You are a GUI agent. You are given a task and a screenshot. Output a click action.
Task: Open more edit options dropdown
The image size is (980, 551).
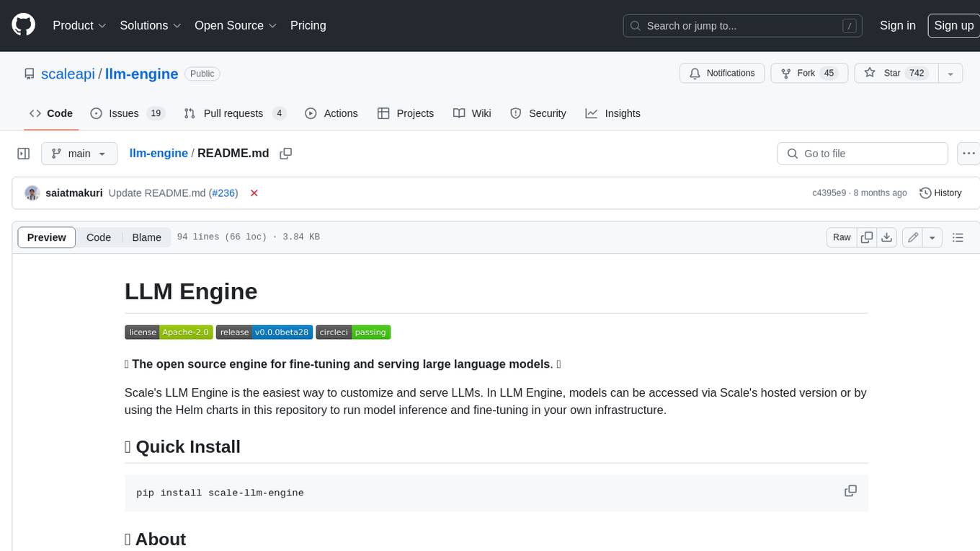pyautogui.click(x=932, y=237)
